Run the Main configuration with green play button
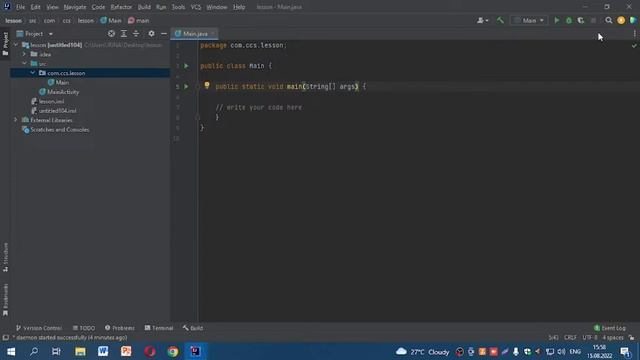 pyautogui.click(x=556, y=20)
